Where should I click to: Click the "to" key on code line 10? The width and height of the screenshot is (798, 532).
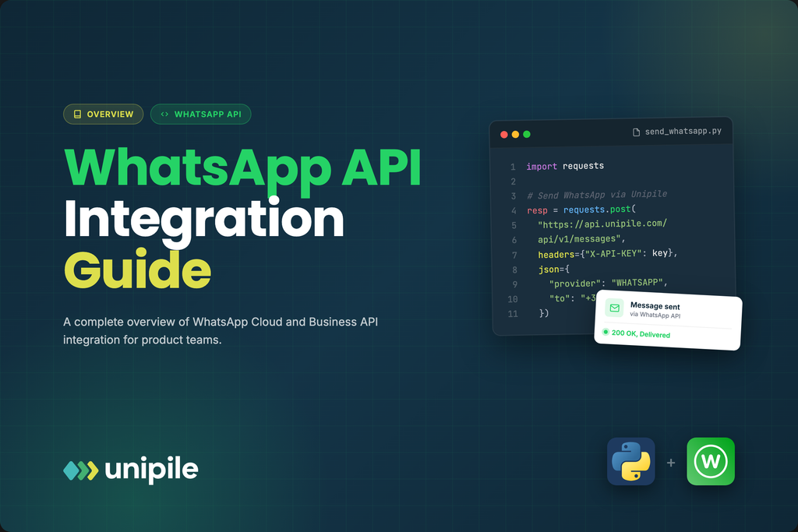[x=560, y=298]
